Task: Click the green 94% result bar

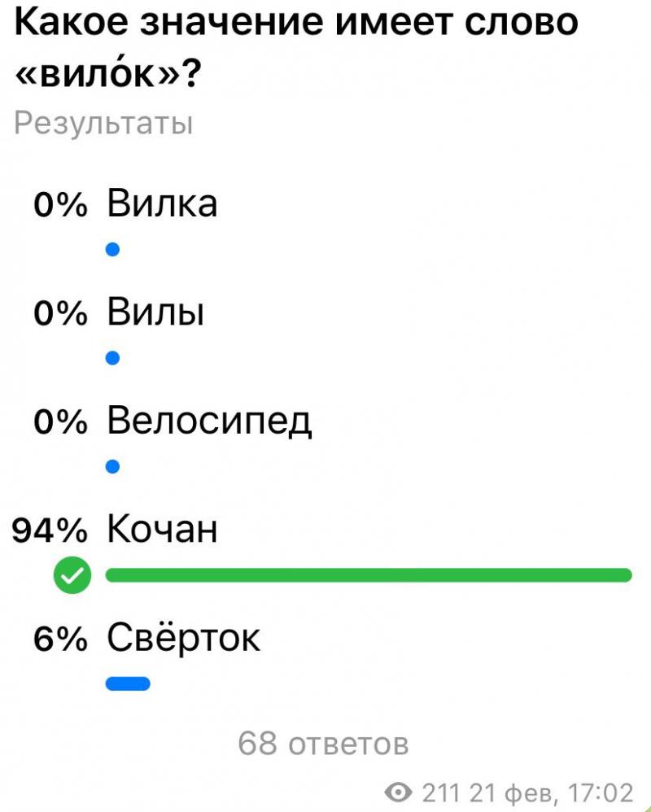Action: pos(369,574)
